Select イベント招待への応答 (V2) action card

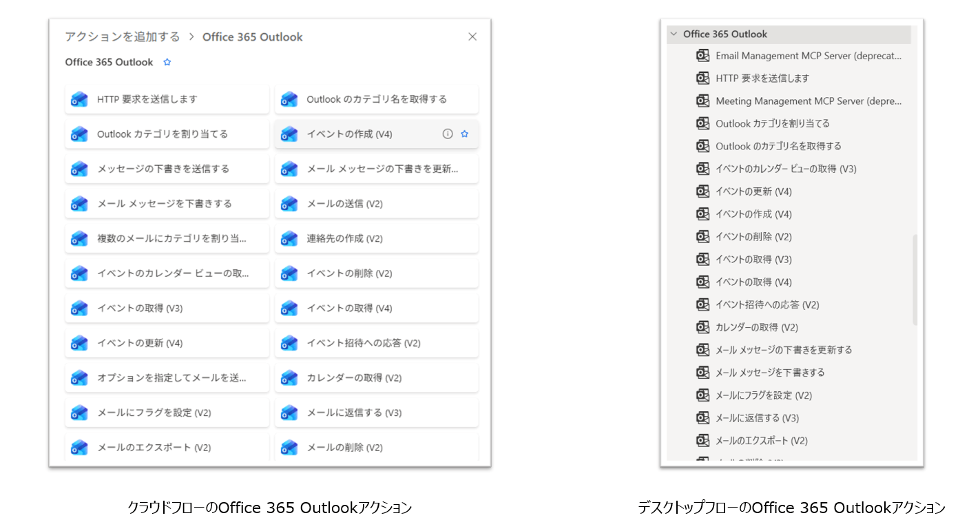tap(376, 343)
